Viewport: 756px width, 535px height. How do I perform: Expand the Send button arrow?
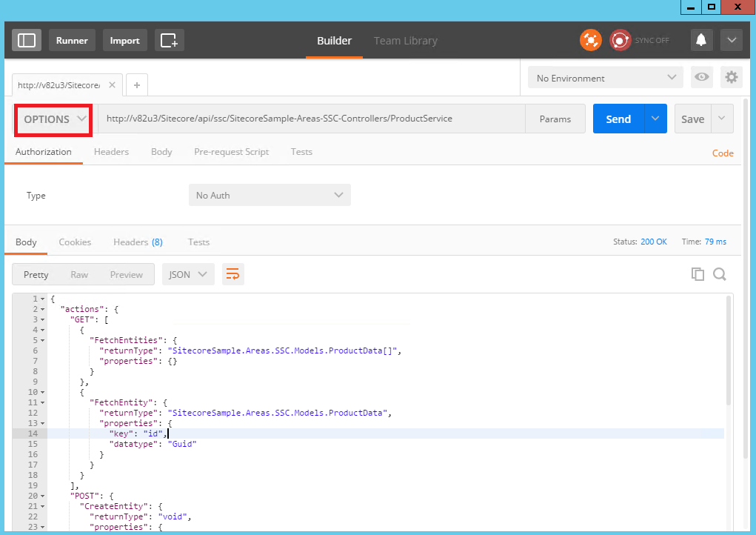pos(655,119)
